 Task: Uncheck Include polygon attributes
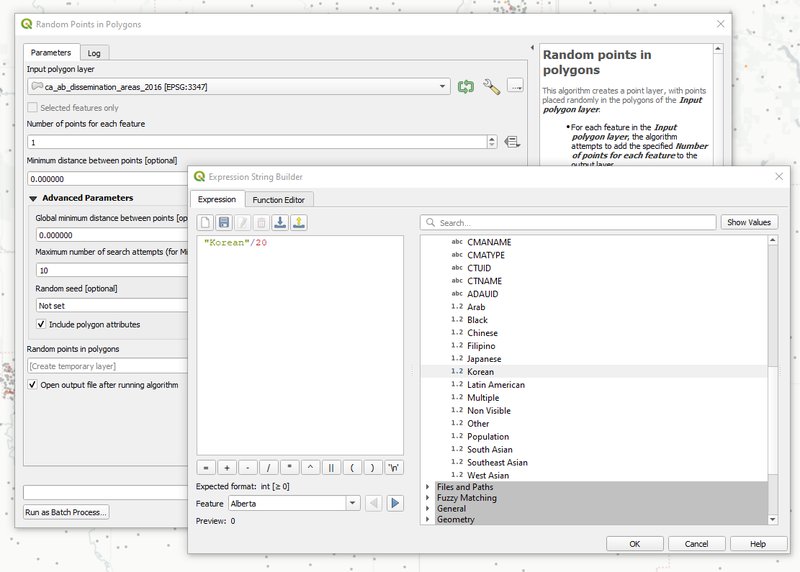point(41,325)
